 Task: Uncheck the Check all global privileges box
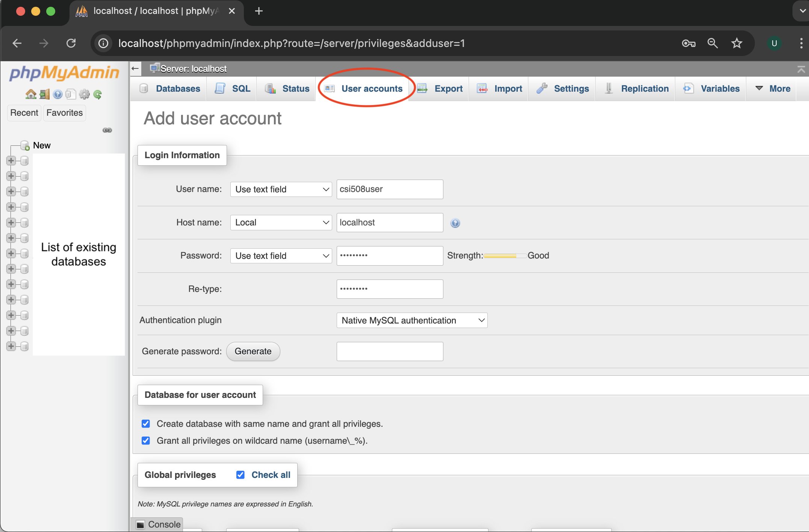240,475
